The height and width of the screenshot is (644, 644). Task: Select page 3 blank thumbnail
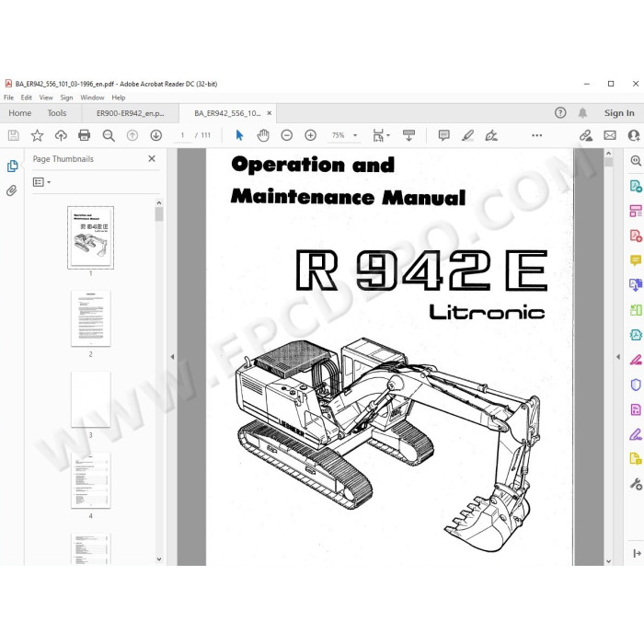coord(91,399)
